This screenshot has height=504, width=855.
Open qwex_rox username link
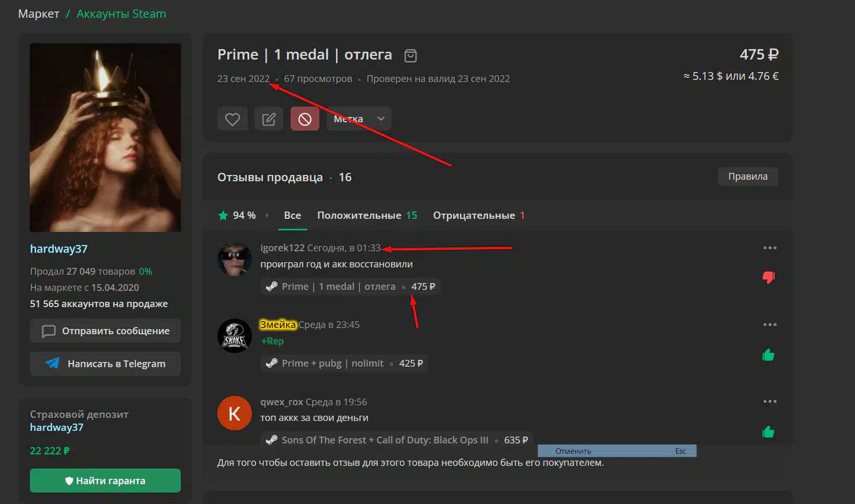[x=282, y=402]
